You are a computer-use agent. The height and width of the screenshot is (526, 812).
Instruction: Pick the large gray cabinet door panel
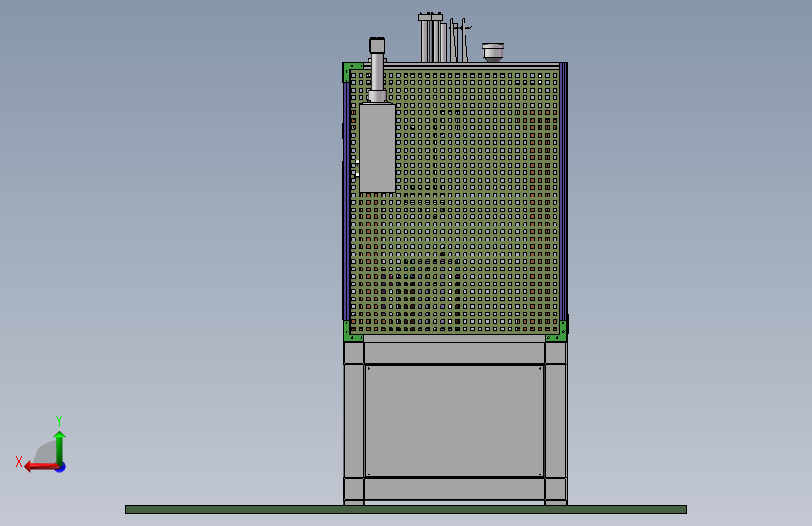454,421
